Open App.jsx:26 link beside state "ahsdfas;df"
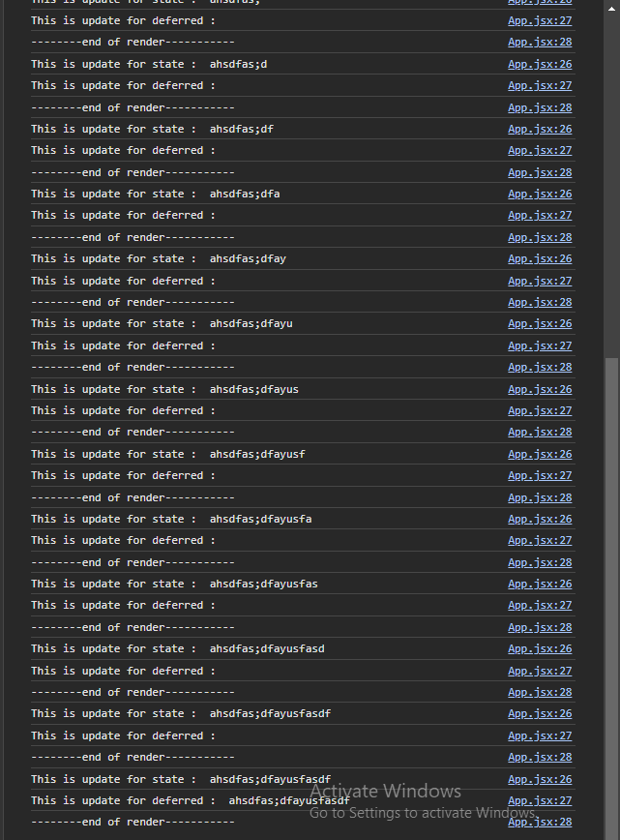620x840 pixels. click(540, 129)
